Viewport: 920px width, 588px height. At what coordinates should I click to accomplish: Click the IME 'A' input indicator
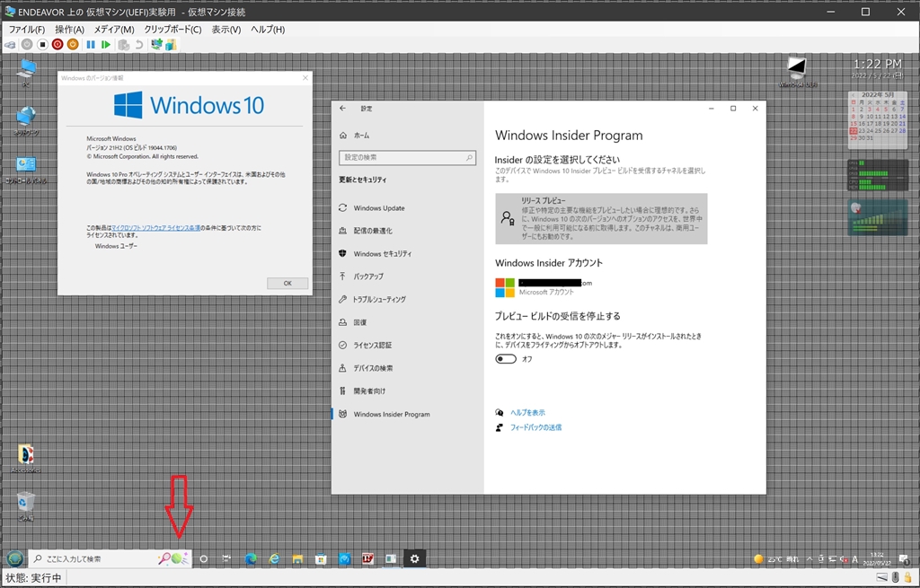(x=855, y=558)
